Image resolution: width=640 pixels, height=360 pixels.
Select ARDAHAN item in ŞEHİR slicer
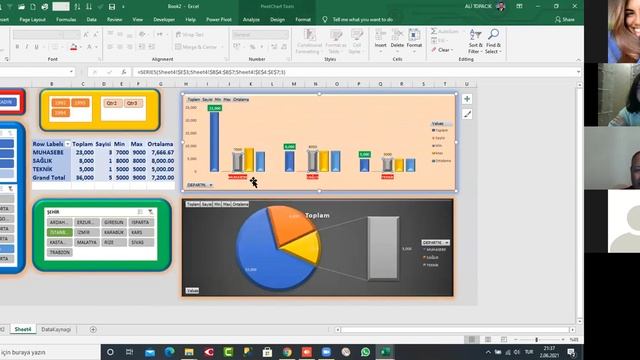[x=60, y=222]
